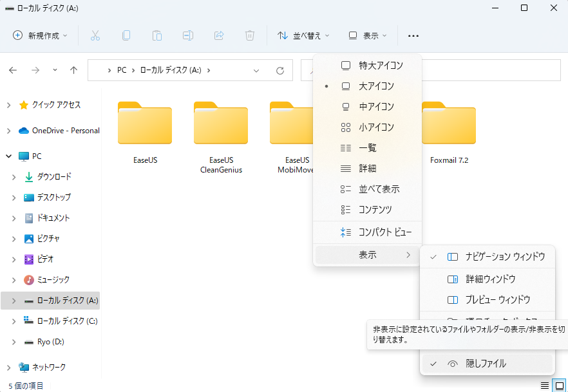Click the Cut scissors icon in toolbar
The image size is (568, 392).
point(95,35)
